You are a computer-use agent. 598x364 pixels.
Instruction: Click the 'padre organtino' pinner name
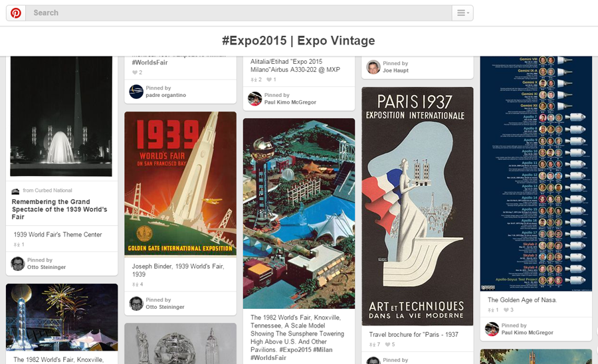[x=166, y=95]
